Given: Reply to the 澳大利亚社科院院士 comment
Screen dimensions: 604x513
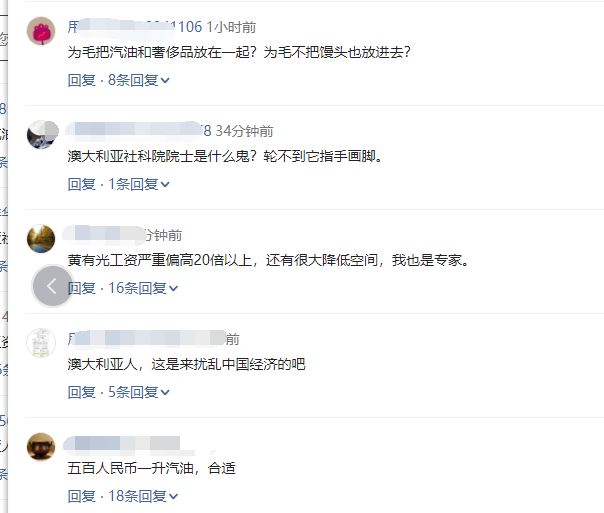Looking at the screenshot, I should [82, 184].
